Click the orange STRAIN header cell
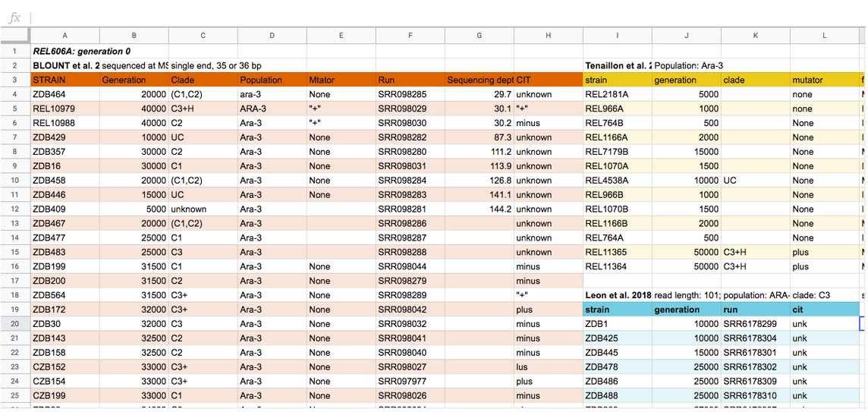The image size is (868, 412). (64, 80)
